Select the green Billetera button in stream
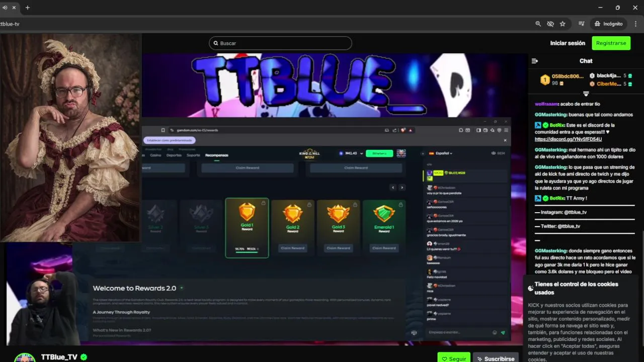 click(379, 153)
